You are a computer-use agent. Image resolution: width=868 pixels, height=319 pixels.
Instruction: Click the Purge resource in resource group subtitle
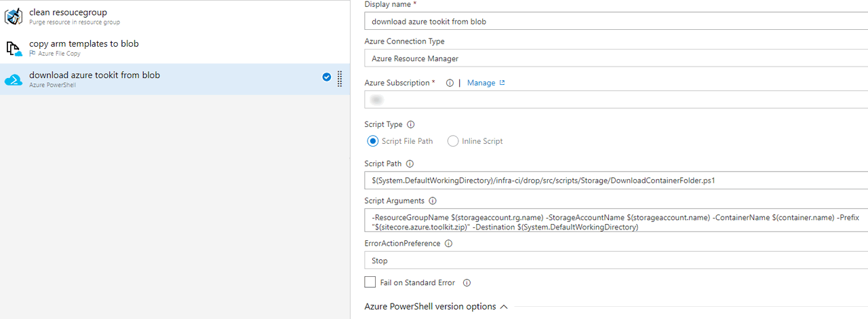point(75,22)
